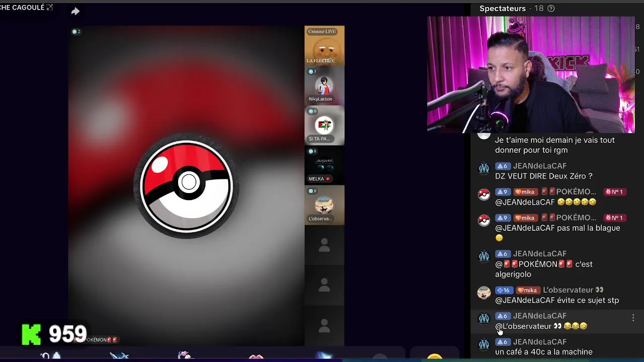Screen dimensions: 644x362
Task: Click the viewer count '18' next to Spectateurs
Action: pos(539,9)
